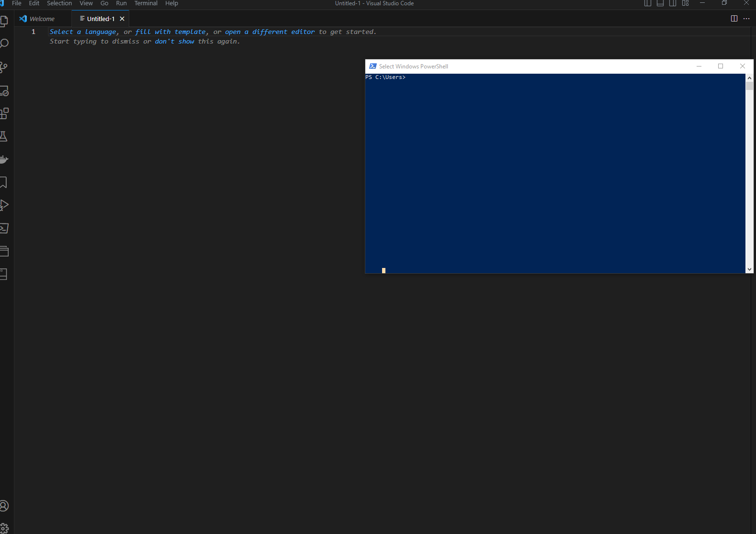Image resolution: width=756 pixels, height=534 pixels.
Task: Open the Bookmarks view icon
Action: (x=4, y=182)
